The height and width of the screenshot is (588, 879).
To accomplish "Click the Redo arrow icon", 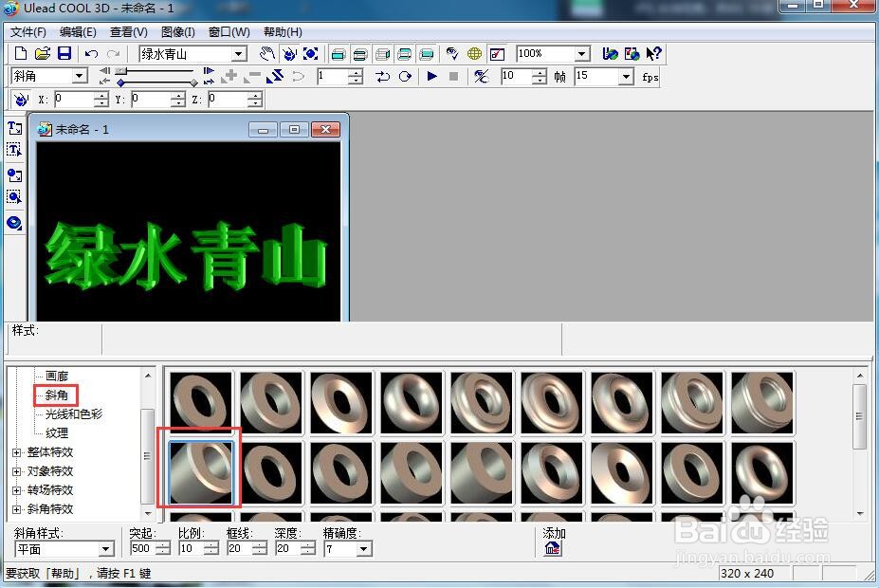I will [x=113, y=54].
